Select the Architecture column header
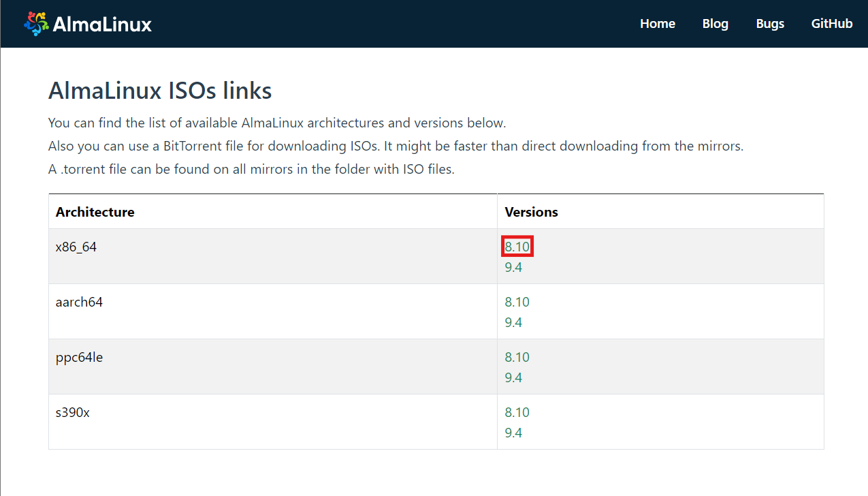Screen dimensions: 868x496 click(95, 211)
